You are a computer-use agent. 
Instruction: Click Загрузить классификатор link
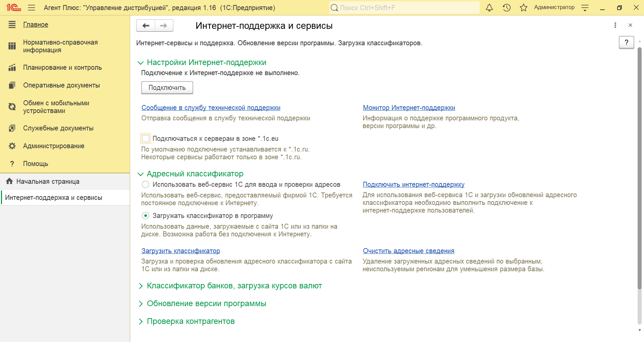coord(181,251)
